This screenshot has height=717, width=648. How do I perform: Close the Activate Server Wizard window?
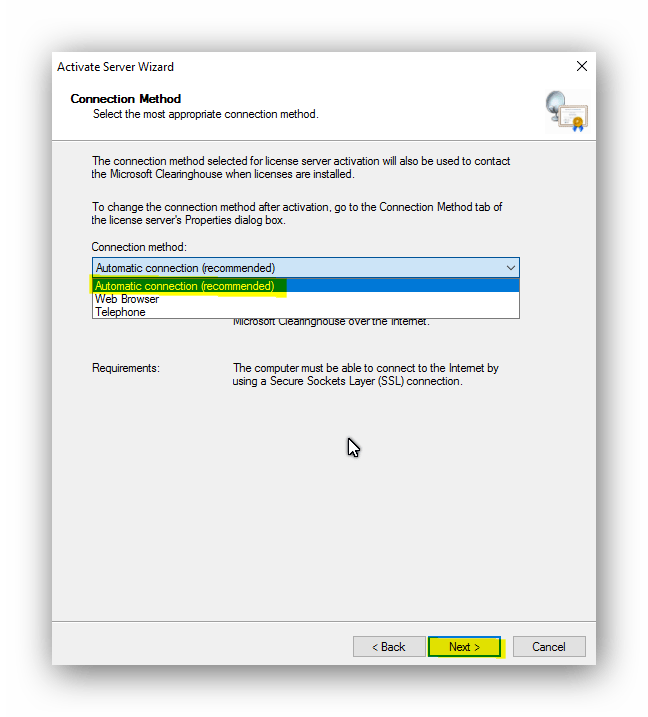pos(582,66)
